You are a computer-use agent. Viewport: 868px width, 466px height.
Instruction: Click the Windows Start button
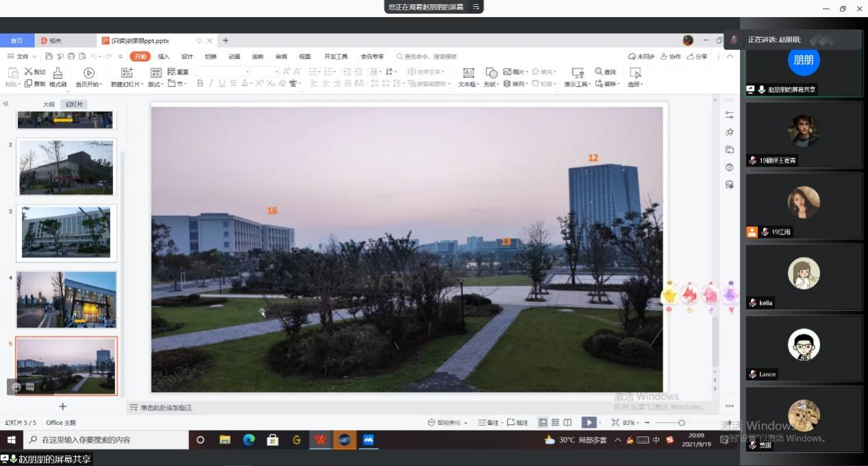pyautogui.click(x=11, y=440)
